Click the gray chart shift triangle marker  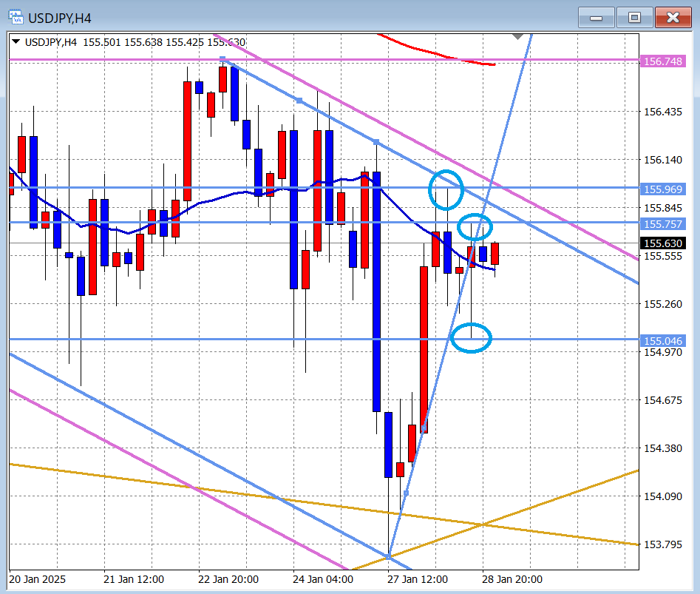[518, 36]
